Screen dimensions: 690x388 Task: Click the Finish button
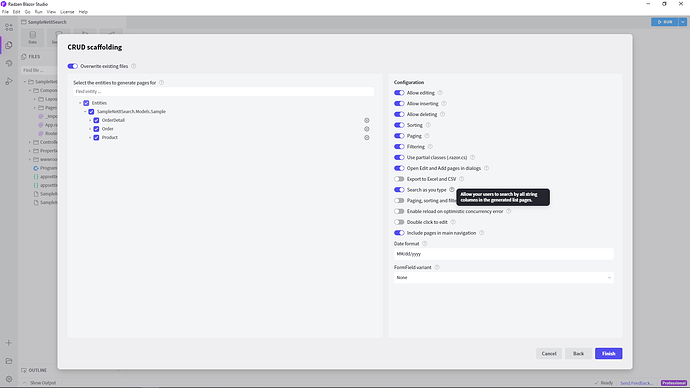(609, 354)
